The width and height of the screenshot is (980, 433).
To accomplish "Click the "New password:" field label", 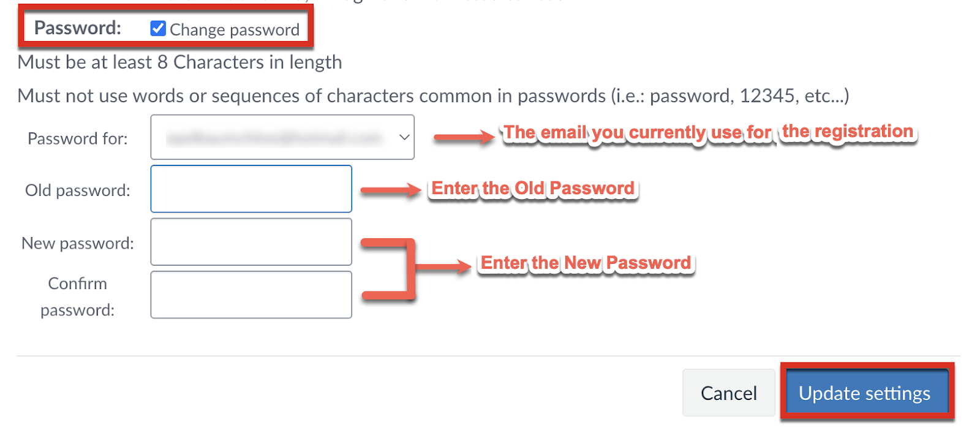I will 78,243.
